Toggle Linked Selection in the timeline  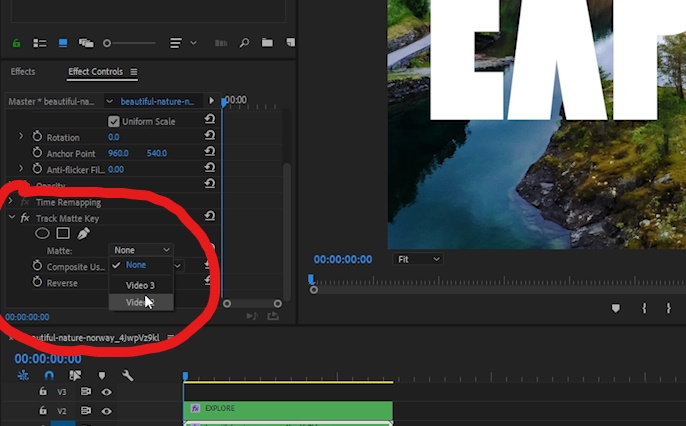click(75, 375)
